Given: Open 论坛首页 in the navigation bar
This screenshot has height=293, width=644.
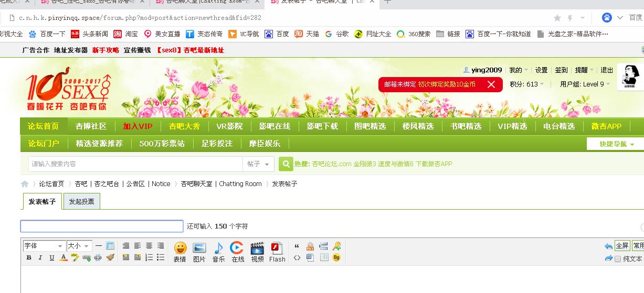Looking at the screenshot, I should click(44, 126).
